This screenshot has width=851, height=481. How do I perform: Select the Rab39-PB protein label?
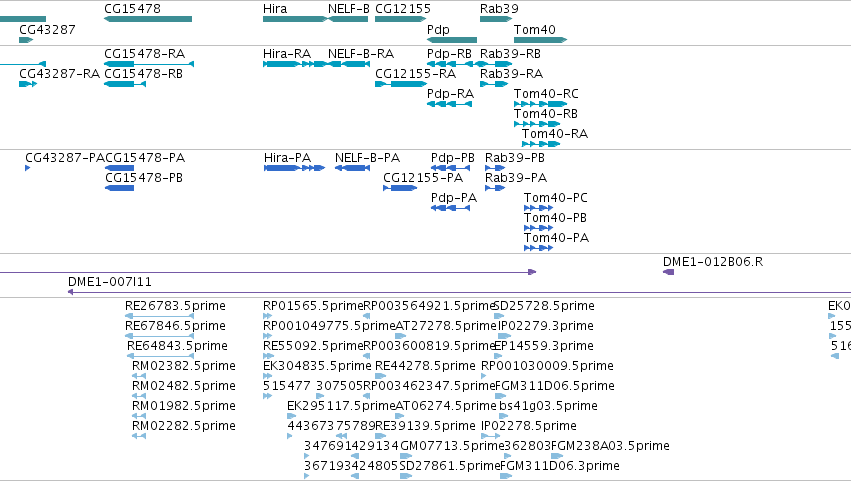515,158
